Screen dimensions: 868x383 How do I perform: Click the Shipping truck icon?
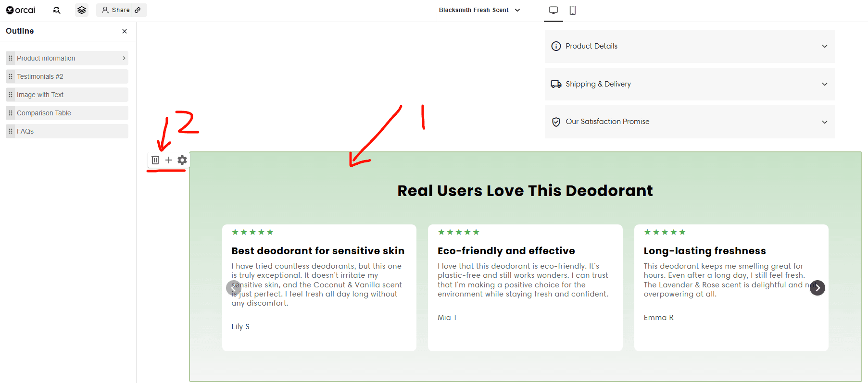click(556, 84)
